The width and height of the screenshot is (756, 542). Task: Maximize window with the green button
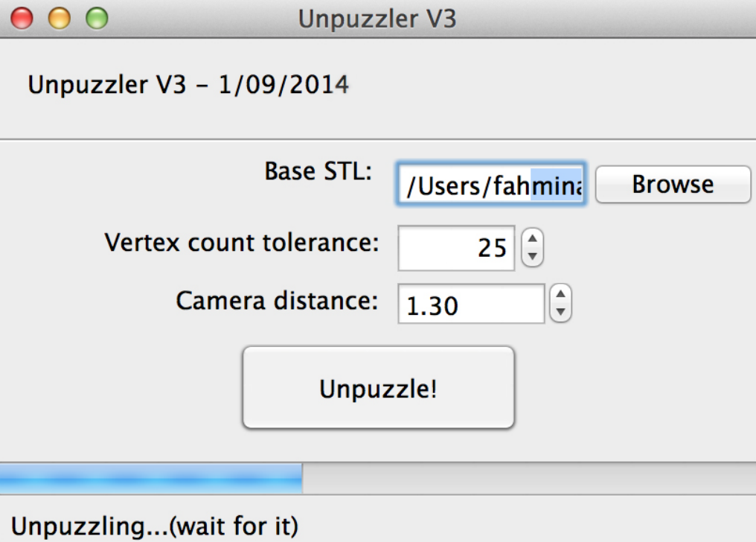(97, 19)
